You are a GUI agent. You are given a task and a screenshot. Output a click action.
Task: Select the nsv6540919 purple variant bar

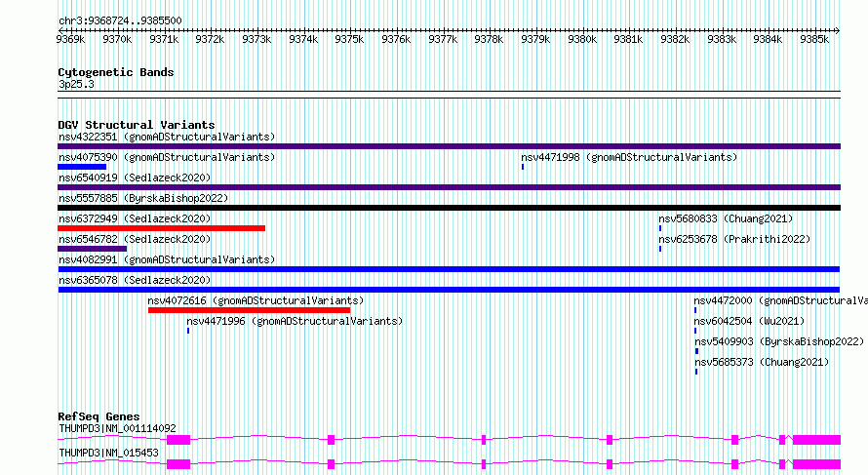click(449, 187)
